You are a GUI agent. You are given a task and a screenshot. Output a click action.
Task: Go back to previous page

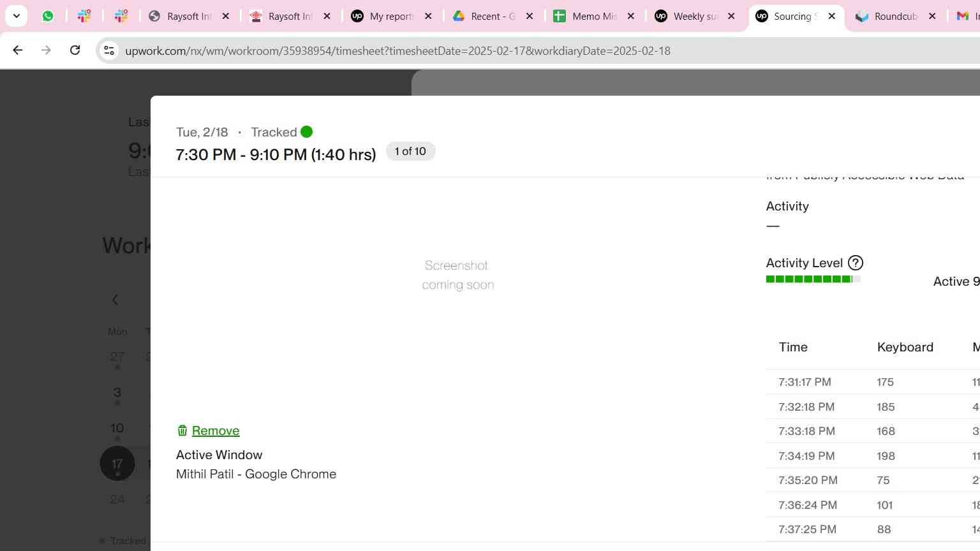click(18, 50)
